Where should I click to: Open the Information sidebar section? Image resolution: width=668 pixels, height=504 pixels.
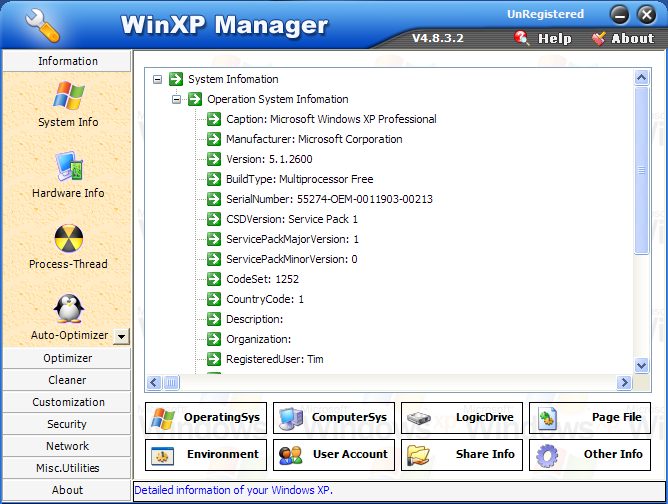pyautogui.click(x=67, y=61)
